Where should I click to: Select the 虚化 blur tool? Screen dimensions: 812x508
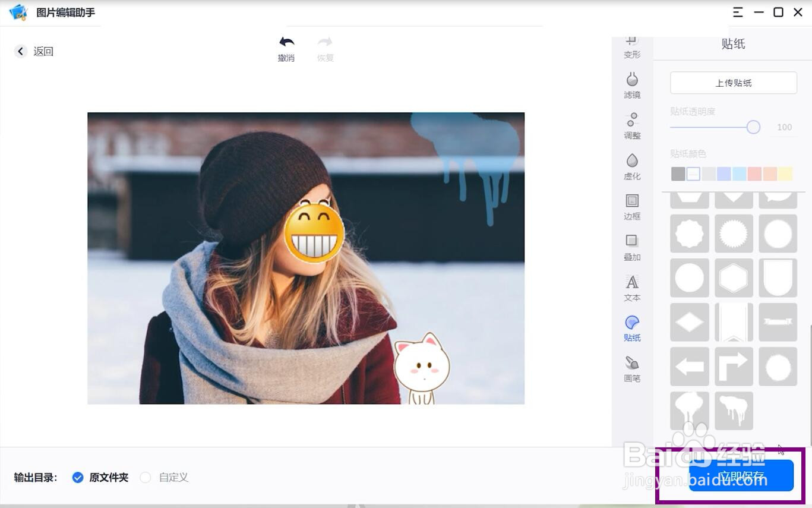[x=632, y=167]
